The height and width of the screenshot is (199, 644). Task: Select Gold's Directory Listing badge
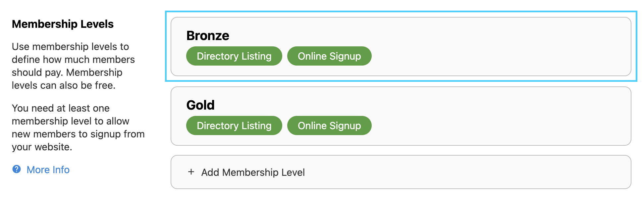tap(234, 125)
